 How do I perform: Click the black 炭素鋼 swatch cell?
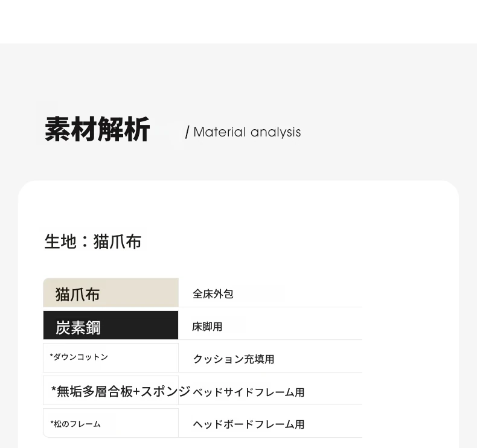click(x=110, y=325)
